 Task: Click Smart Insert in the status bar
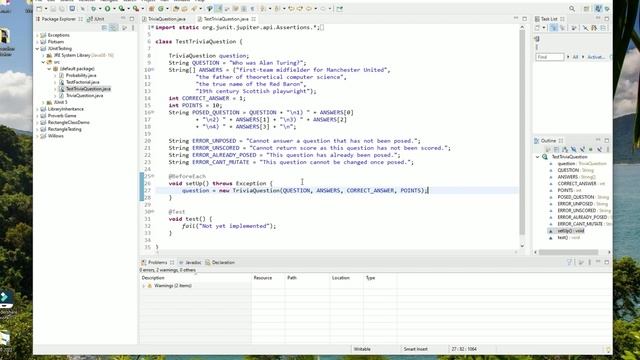(x=416, y=349)
